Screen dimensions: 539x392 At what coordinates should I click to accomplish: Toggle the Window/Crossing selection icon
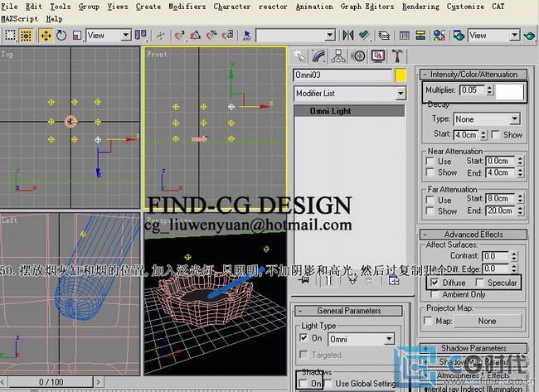tap(27, 35)
